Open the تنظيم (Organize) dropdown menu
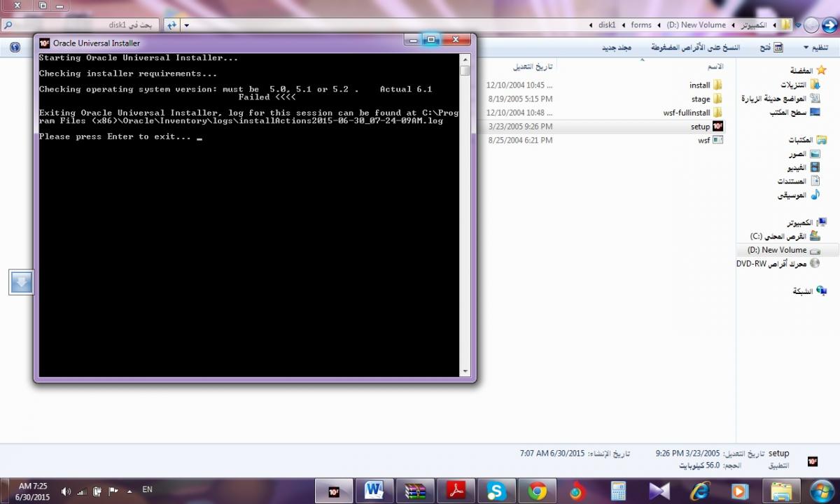Screen dimensions: 840x504 click(815, 48)
